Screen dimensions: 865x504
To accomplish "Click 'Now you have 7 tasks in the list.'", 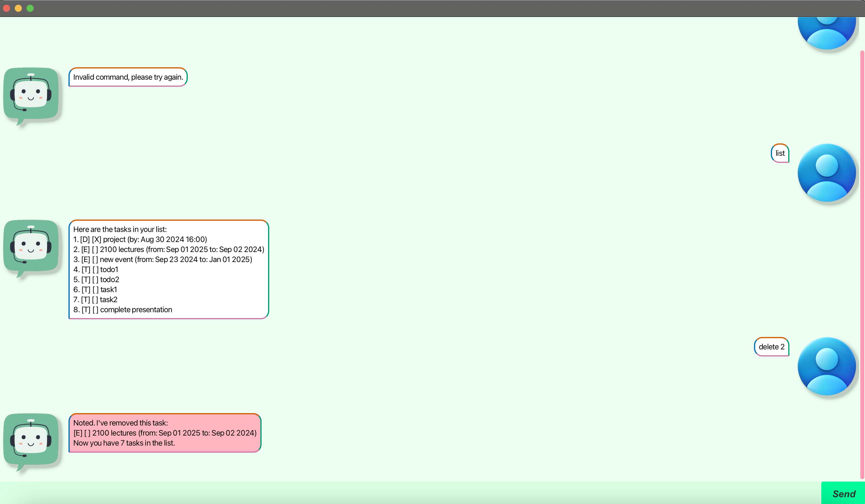I will (x=124, y=443).
